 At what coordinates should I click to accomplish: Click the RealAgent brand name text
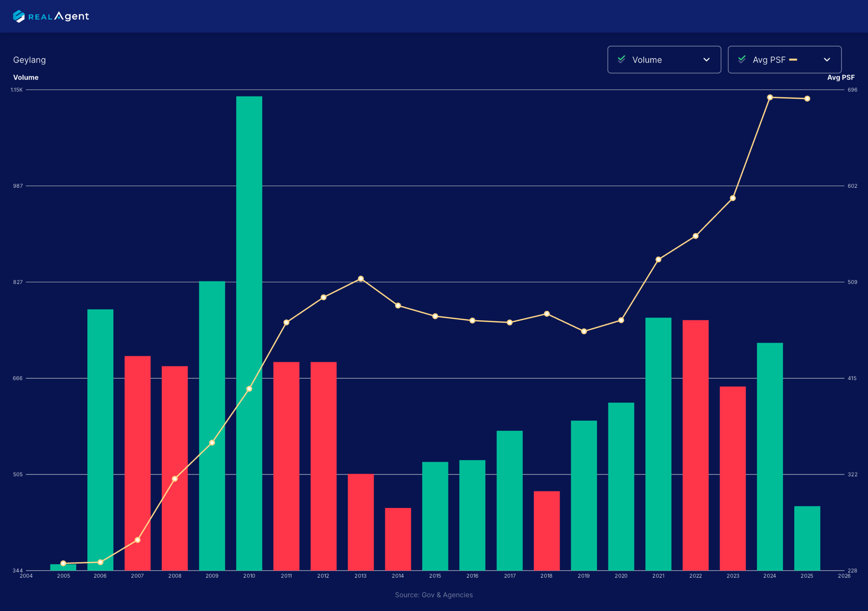point(59,17)
